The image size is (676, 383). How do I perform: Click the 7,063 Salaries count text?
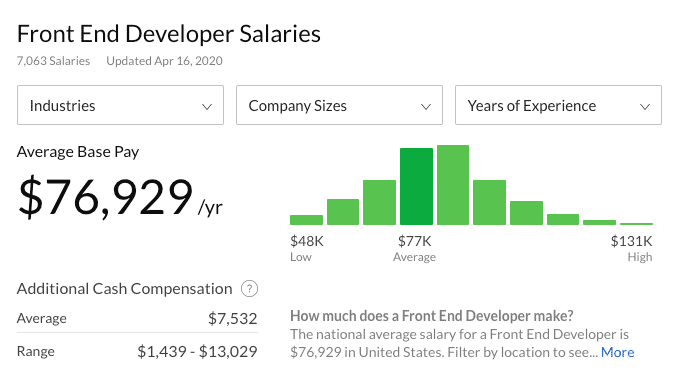(53, 61)
